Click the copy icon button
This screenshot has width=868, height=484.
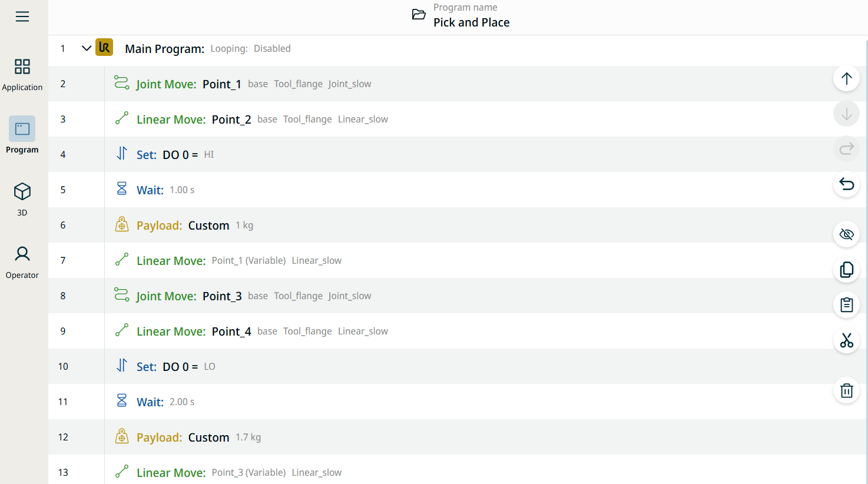click(846, 270)
